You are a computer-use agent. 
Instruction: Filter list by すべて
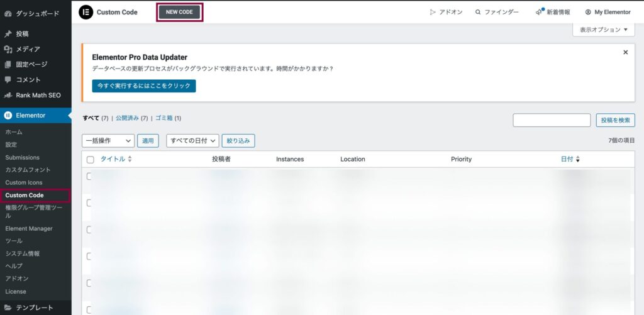coord(91,118)
